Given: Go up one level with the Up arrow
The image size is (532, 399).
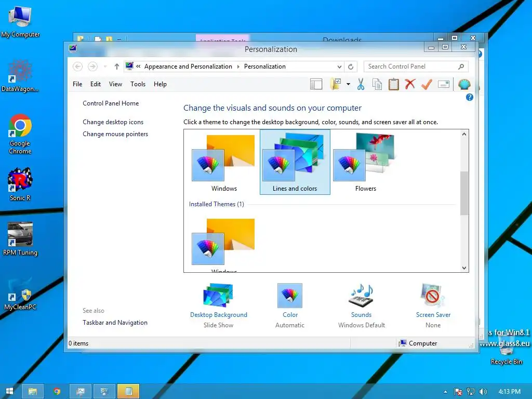Looking at the screenshot, I should click(x=117, y=66).
